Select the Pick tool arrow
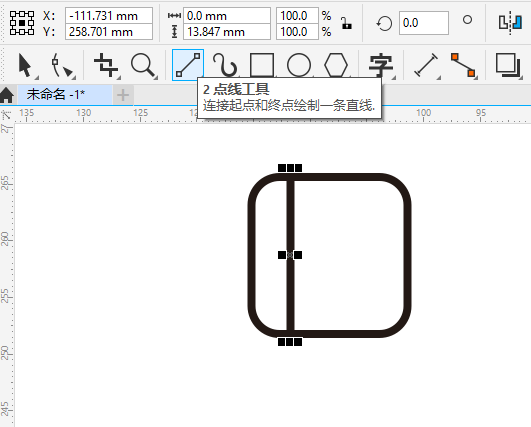This screenshot has height=427, width=531. pyautogui.click(x=26, y=65)
